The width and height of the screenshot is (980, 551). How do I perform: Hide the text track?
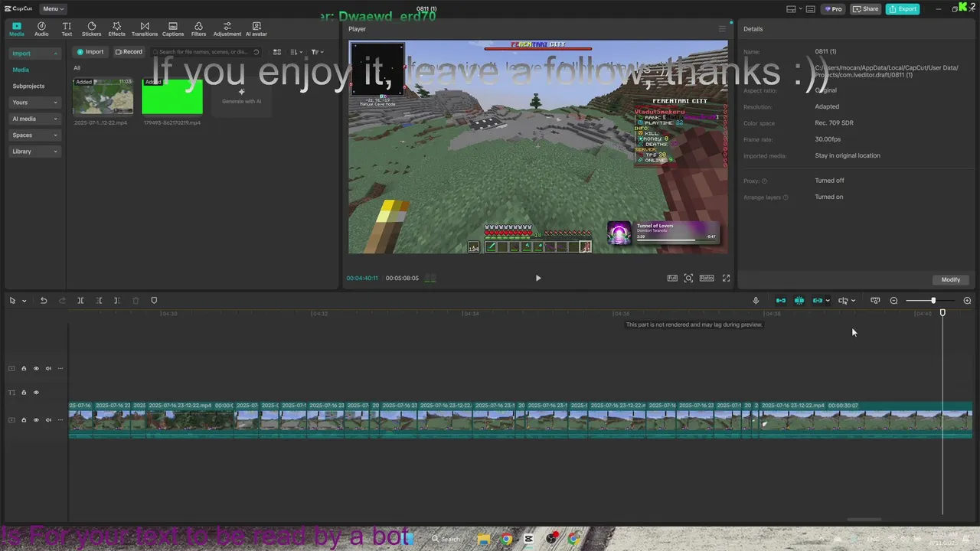pos(36,393)
